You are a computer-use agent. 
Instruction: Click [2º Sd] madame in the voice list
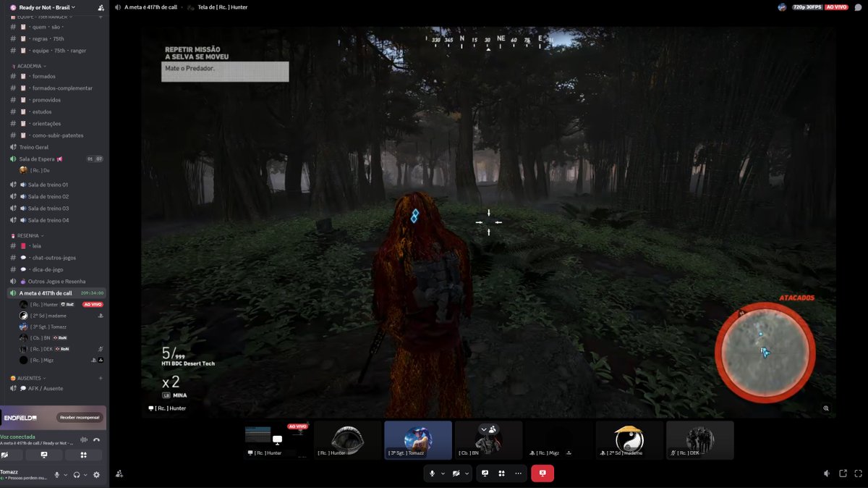click(61, 316)
